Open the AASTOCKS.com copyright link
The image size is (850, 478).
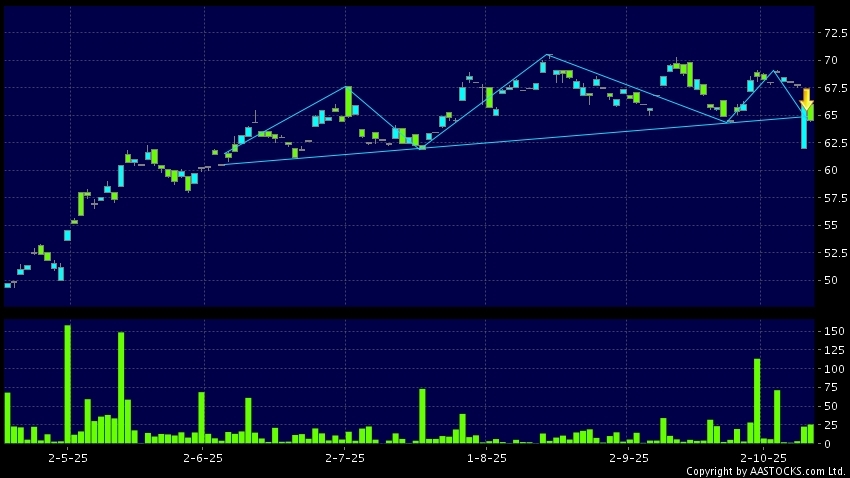click(765, 471)
